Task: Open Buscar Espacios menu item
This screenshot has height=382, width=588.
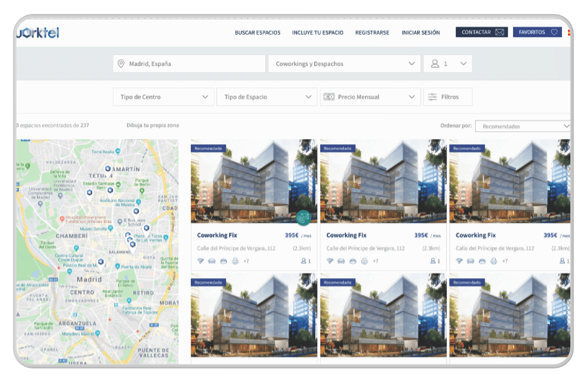Action: [x=257, y=32]
